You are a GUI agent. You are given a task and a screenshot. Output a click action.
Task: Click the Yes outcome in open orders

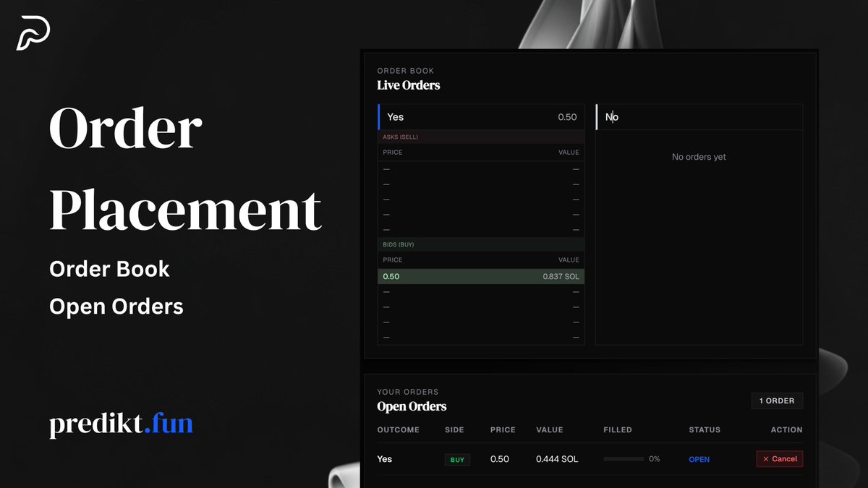coord(385,459)
